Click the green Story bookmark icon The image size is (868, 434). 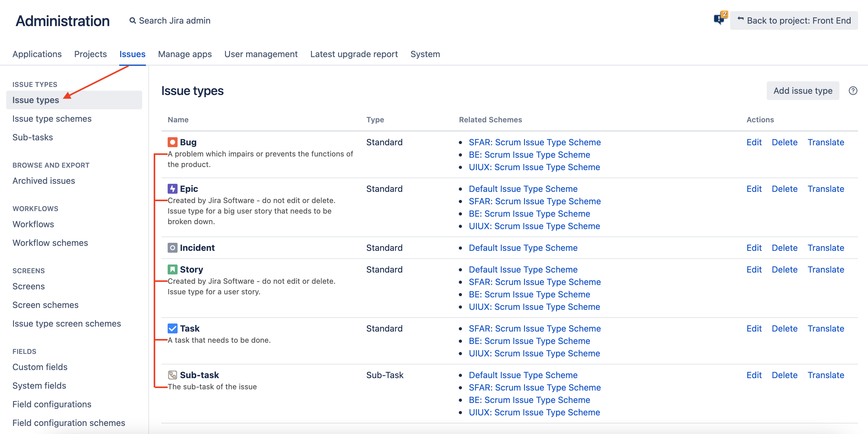(172, 269)
